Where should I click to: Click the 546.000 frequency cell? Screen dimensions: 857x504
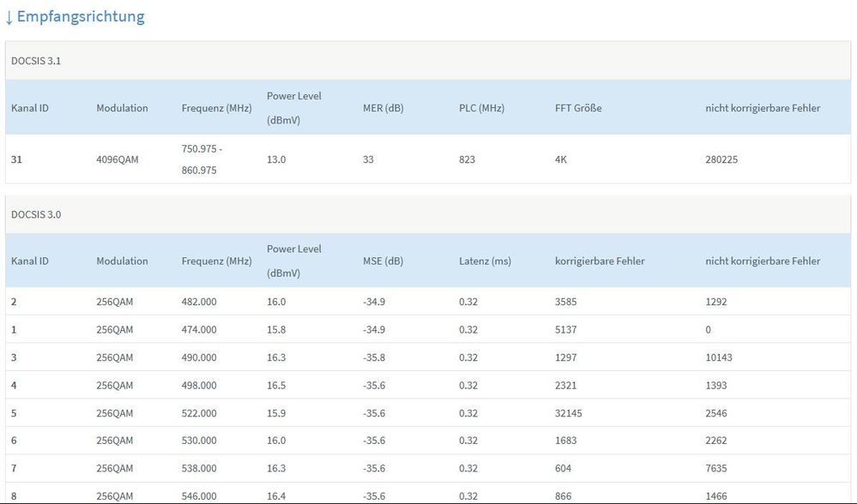click(x=199, y=495)
